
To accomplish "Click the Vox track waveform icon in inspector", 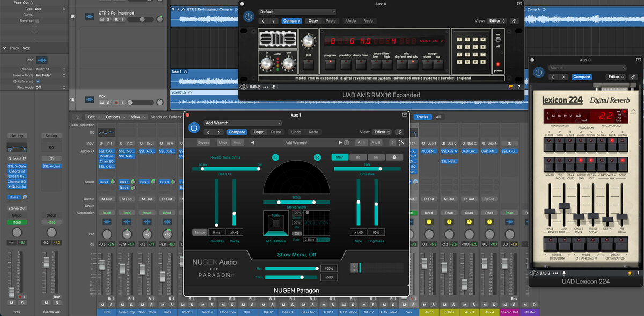I will 41,60.
